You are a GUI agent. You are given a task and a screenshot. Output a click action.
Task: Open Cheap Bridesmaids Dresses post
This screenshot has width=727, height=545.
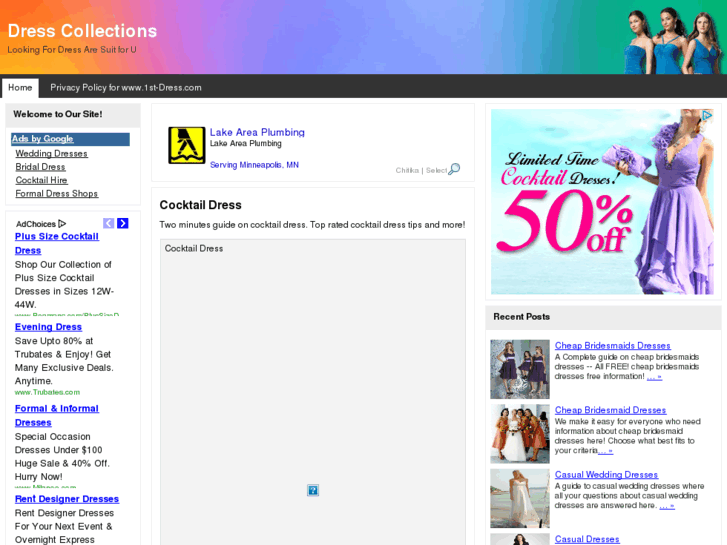click(x=612, y=346)
